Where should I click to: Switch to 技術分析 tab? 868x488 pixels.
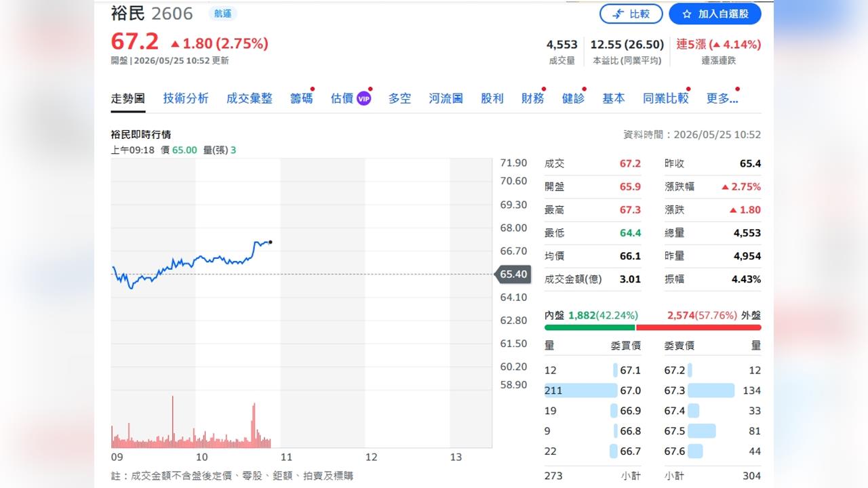click(x=186, y=98)
